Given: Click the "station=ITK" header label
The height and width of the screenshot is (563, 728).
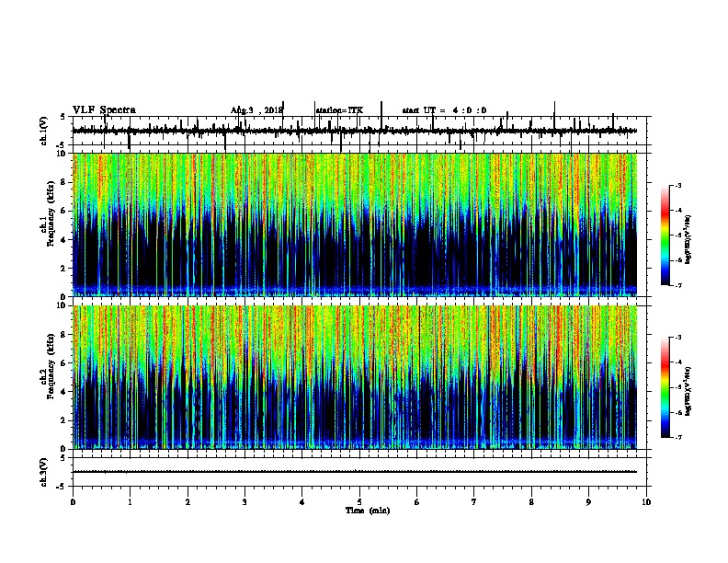Looking at the screenshot, I should 339,110.
